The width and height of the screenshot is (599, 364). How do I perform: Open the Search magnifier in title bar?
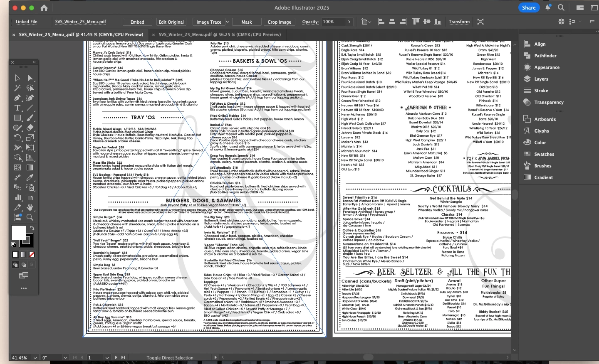click(561, 7)
